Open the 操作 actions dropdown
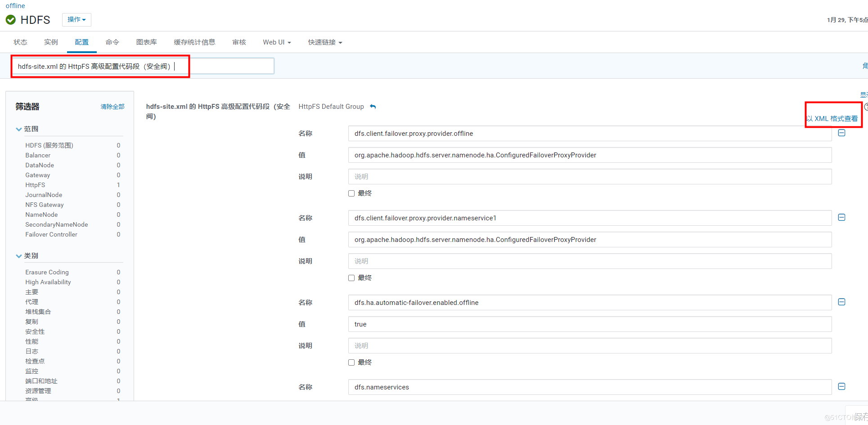 [x=76, y=19]
